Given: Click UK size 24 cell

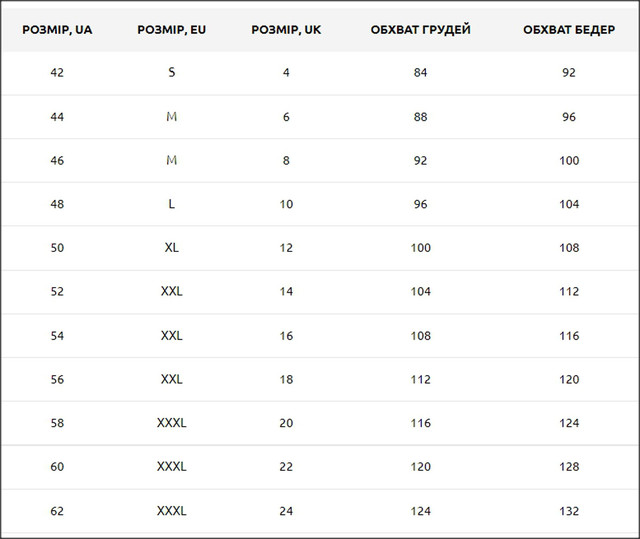Looking at the screenshot, I should point(286,511).
